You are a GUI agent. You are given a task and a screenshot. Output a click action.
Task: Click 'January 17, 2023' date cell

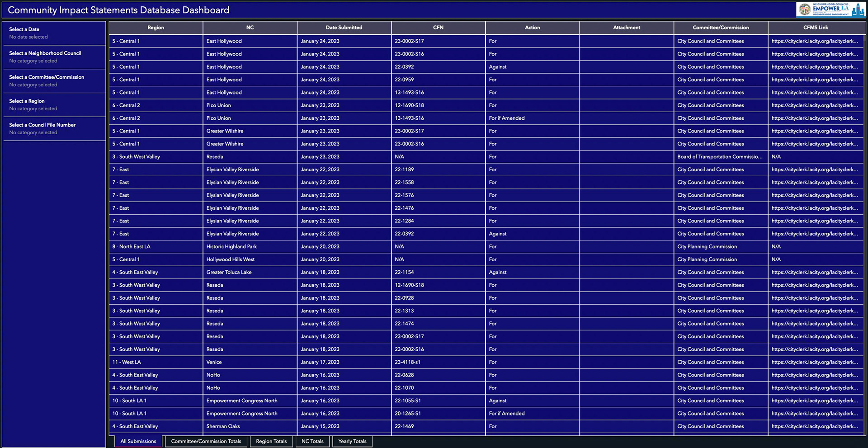(x=344, y=362)
